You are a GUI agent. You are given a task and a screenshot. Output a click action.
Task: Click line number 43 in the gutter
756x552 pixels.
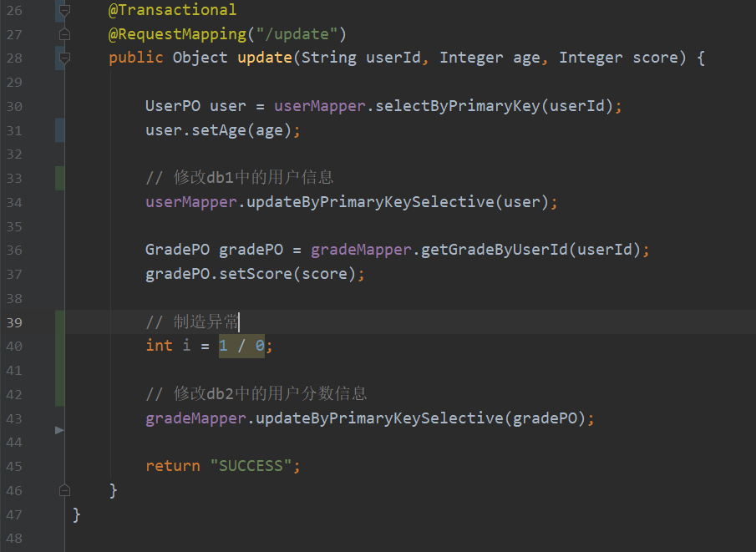point(14,419)
